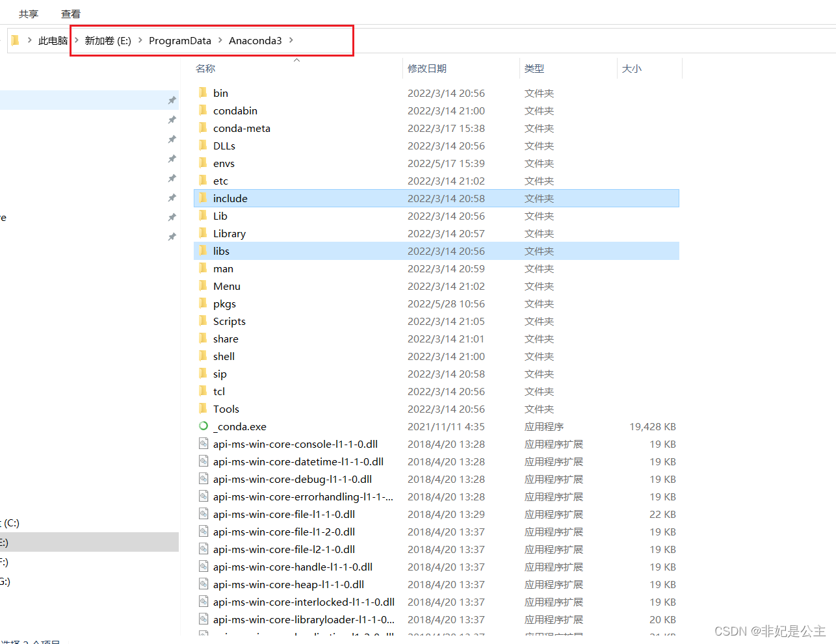The image size is (836, 644).
Task: Click ProgramData breadcrumb in address bar
Action: coord(180,40)
